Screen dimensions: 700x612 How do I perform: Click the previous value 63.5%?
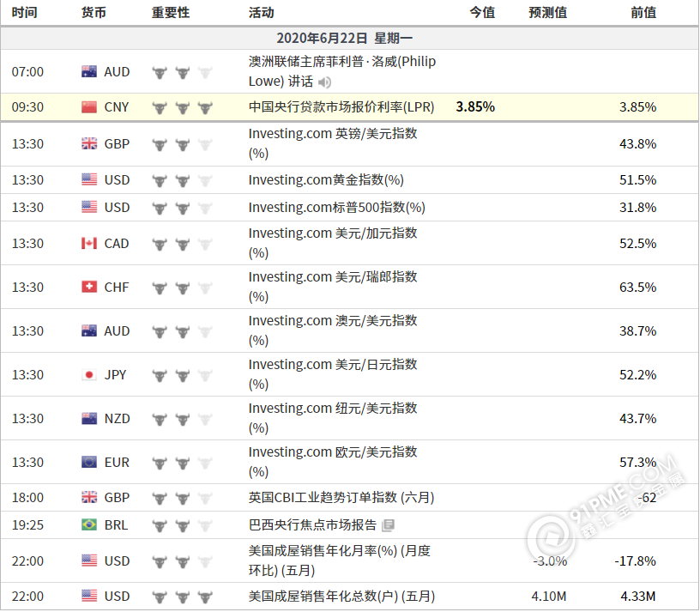(638, 287)
